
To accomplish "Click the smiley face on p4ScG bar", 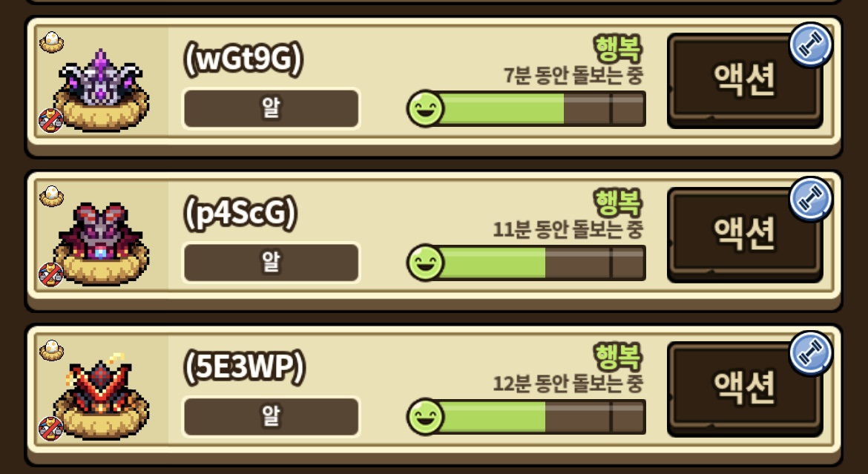I will coord(426,263).
